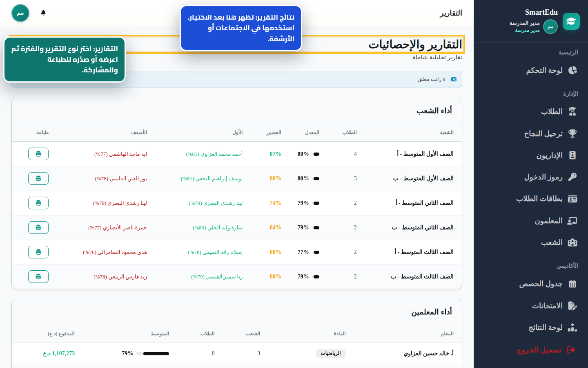588x368 pixels.
Task: Click teacher name أ. خالد حسين العزاوي
Action: [428, 353]
